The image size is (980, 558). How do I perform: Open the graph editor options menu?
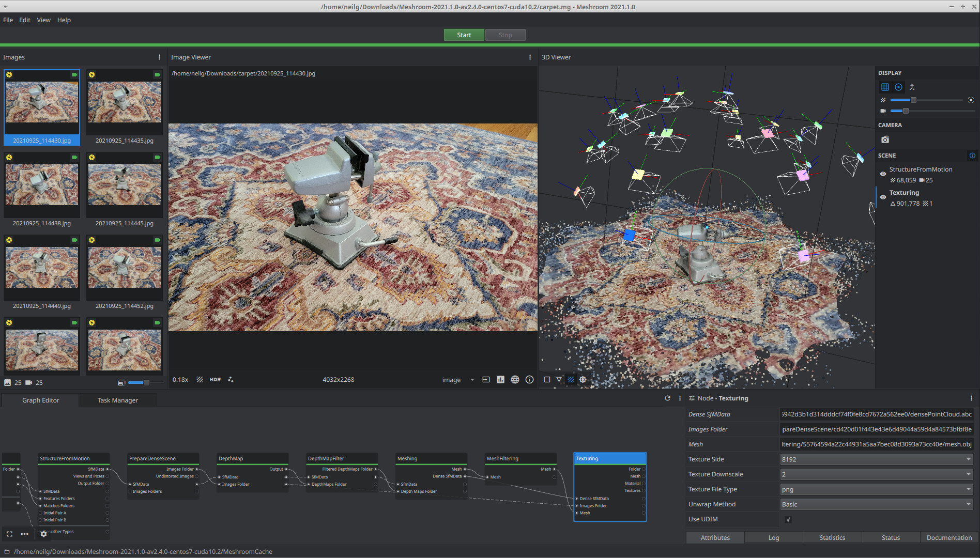coord(680,398)
